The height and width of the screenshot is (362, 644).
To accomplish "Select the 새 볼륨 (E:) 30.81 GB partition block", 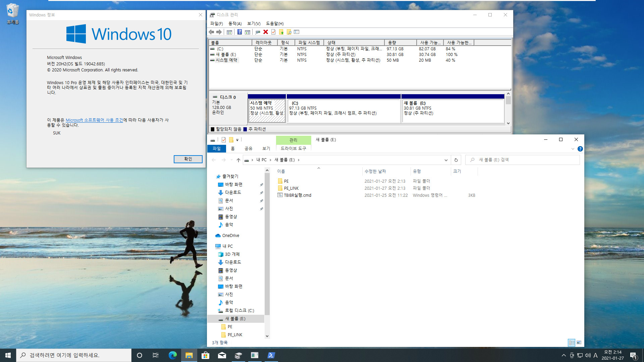I will tap(453, 109).
